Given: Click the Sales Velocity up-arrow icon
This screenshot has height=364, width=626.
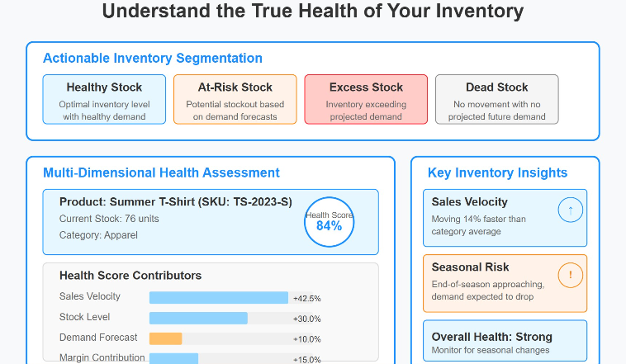Looking at the screenshot, I should tap(570, 212).
